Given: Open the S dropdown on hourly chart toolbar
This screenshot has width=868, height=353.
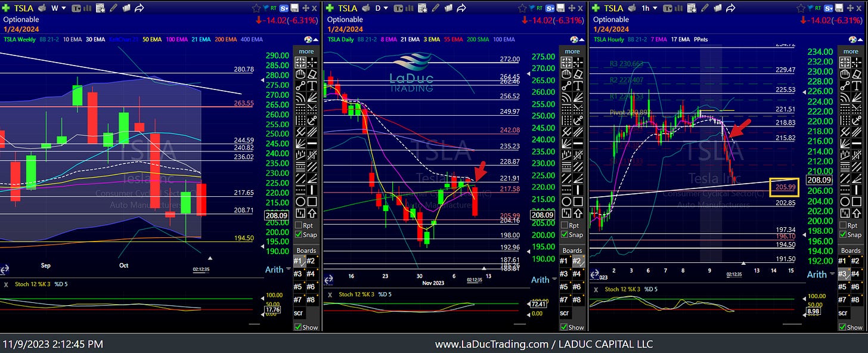Looking at the screenshot, I should (829, 8).
